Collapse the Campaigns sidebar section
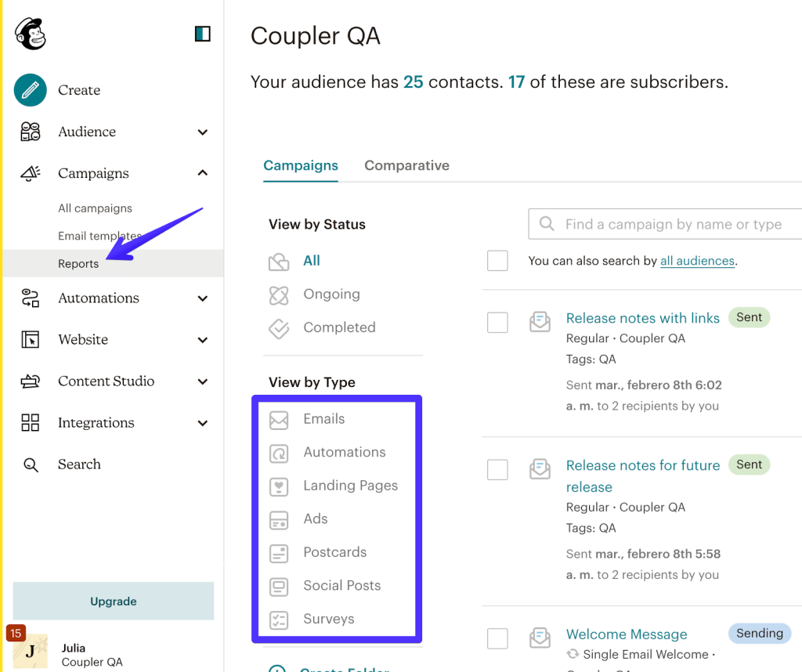Viewport: 802px width, 672px height. [x=202, y=173]
